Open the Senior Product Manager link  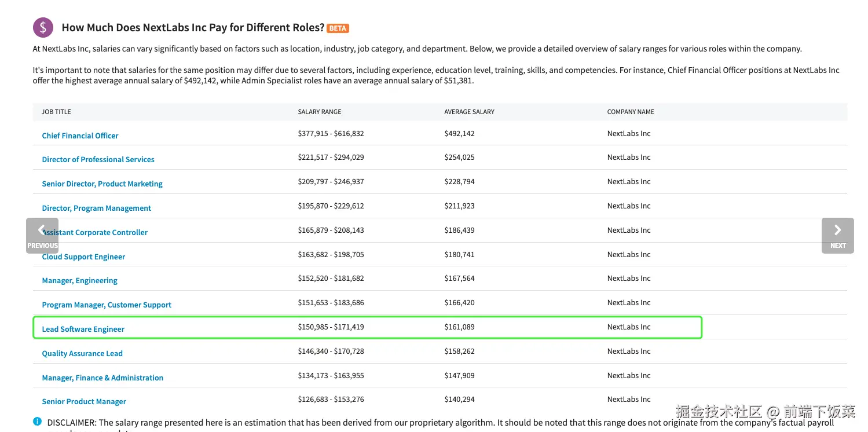coord(84,401)
